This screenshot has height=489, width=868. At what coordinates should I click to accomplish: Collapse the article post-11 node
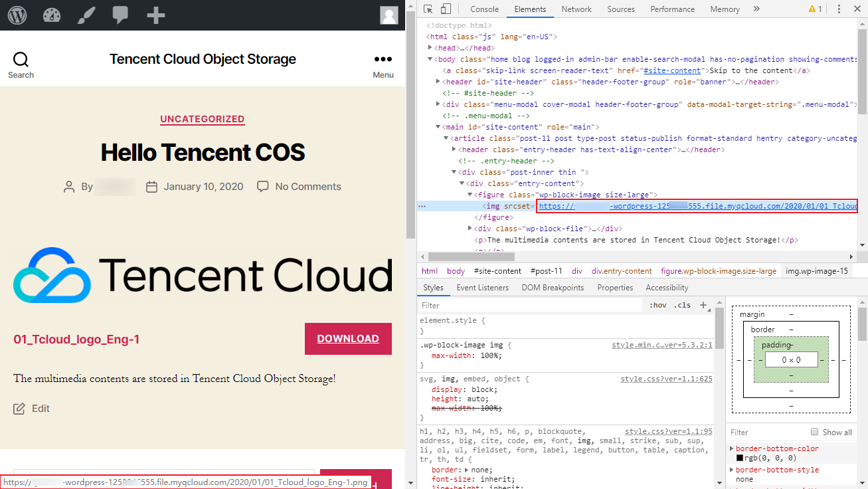[446, 138]
